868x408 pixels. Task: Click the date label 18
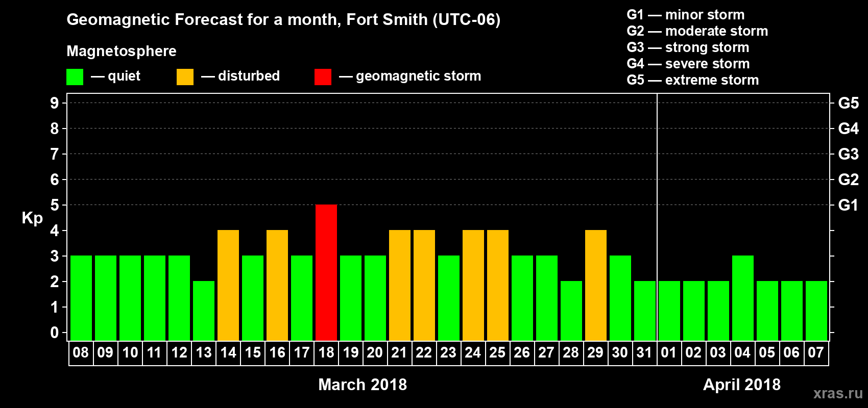pos(326,352)
